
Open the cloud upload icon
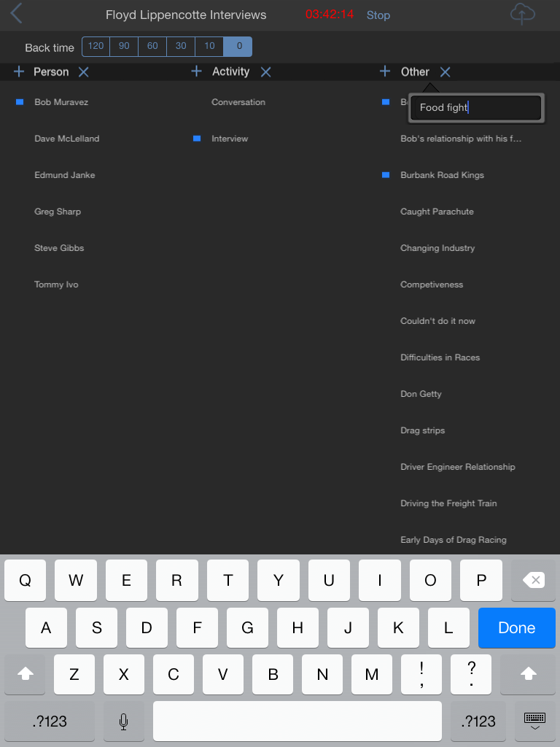pos(522,14)
